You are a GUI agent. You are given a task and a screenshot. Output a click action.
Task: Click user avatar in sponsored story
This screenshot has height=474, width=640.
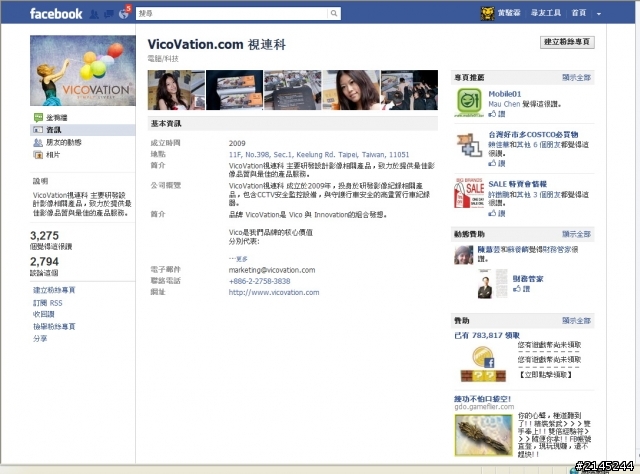[464, 255]
